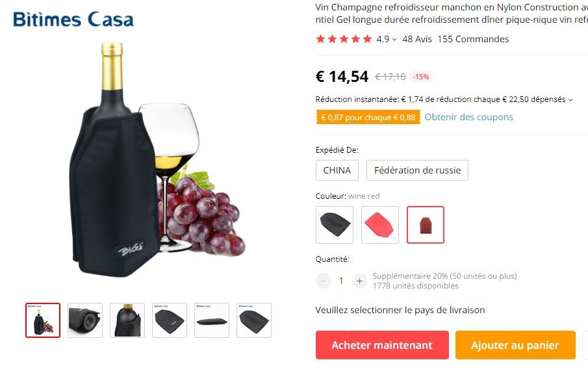
Task: Select the bright red sleeve color swatch
Action: pos(380,225)
